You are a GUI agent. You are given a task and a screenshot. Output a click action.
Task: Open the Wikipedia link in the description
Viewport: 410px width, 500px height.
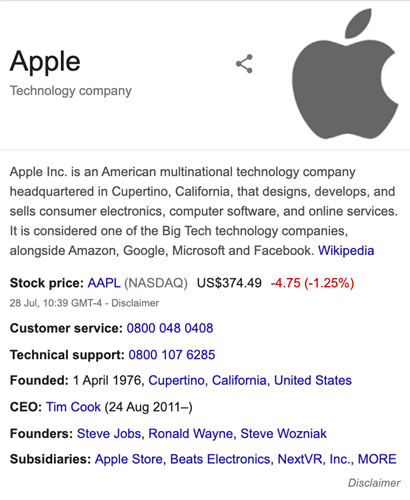pos(346,250)
